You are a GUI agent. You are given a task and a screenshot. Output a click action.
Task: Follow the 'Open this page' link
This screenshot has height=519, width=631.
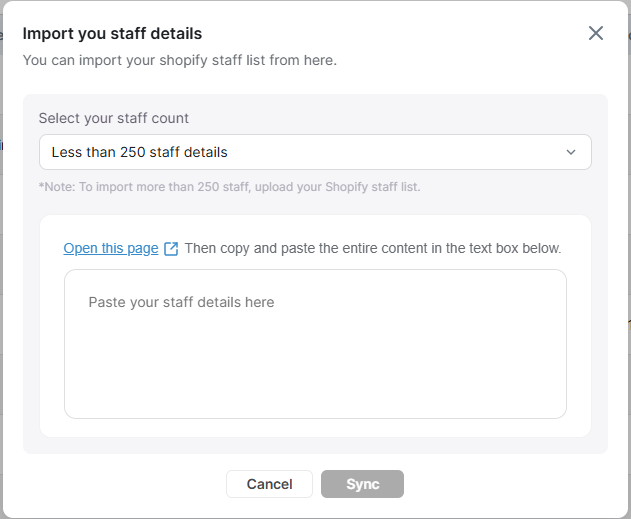(x=111, y=248)
